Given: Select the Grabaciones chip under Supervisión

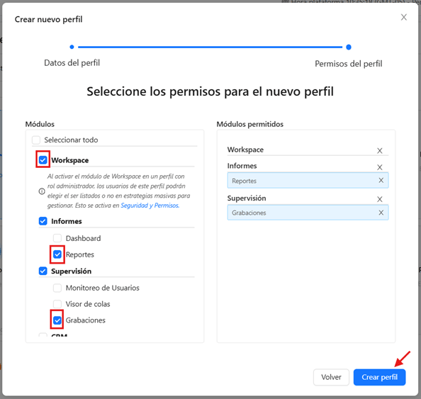Looking at the screenshot, I should pos(308,213).
